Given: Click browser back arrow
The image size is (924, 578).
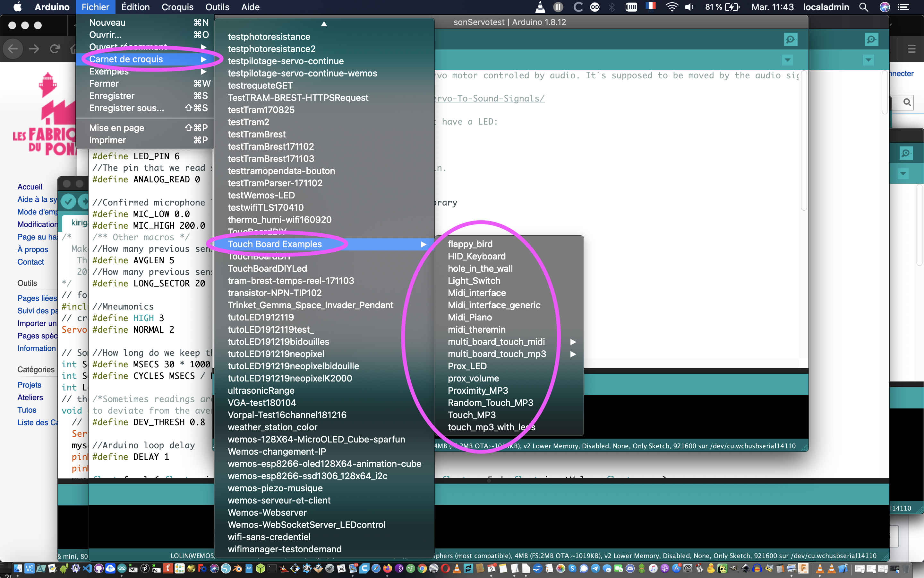Looking at the screenshot, I should pyautogui.click(x=13, y=48).
